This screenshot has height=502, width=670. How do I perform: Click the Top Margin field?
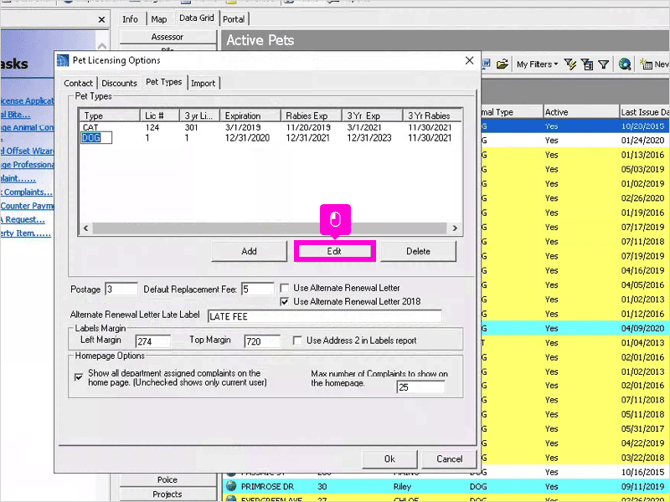(x=262, y=341)
